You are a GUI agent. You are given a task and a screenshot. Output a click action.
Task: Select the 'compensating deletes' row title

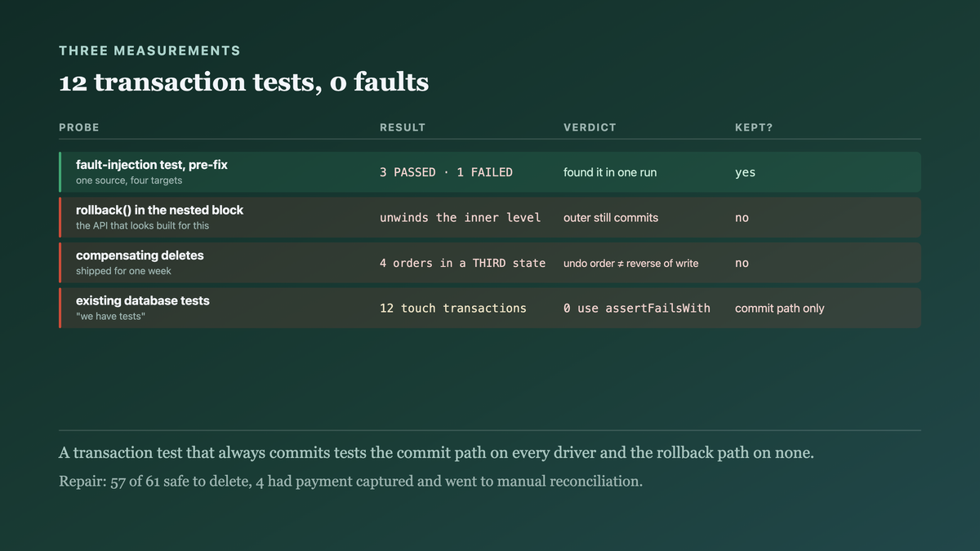click(x=140, y=256)
